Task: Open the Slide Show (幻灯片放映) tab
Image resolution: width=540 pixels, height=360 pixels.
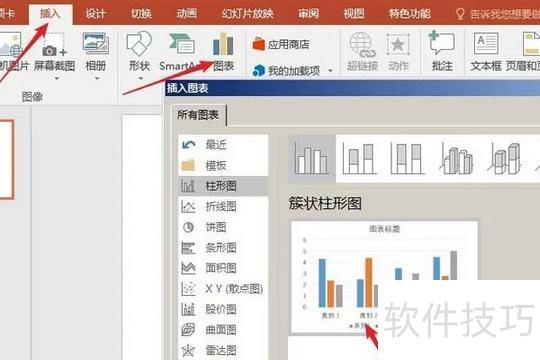Action: coord(247,14)
